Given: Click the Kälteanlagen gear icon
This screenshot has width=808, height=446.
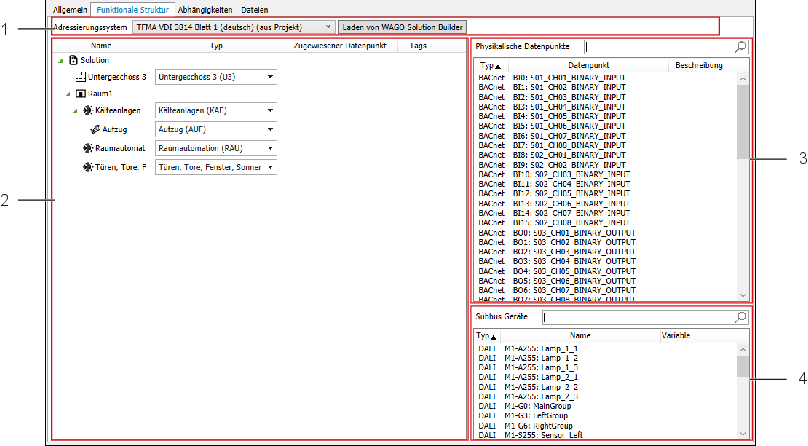Looking at the screenshot, I should [x=88, y=110].
